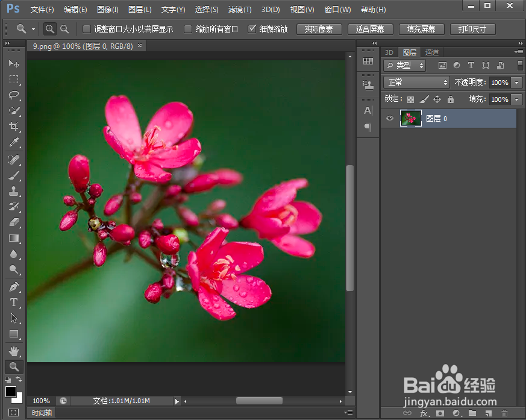The image size is (526, 420).
Task: Toggle lock image pixels
Action: [424, 99]
